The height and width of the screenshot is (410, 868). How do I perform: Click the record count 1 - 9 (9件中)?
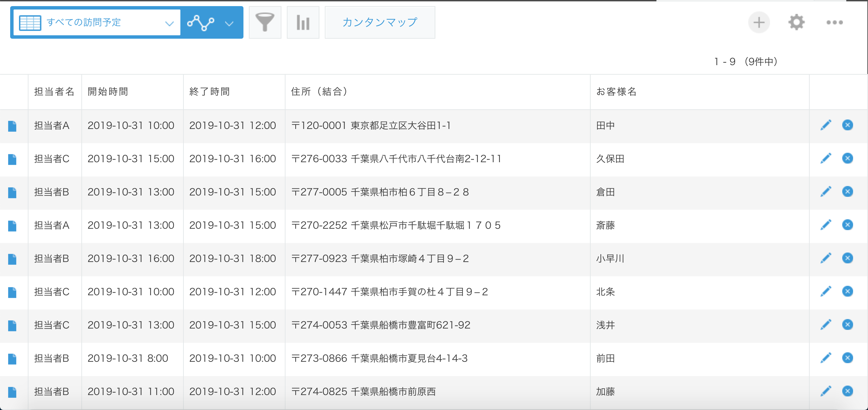pyautogui.click(x=746, y=61)
